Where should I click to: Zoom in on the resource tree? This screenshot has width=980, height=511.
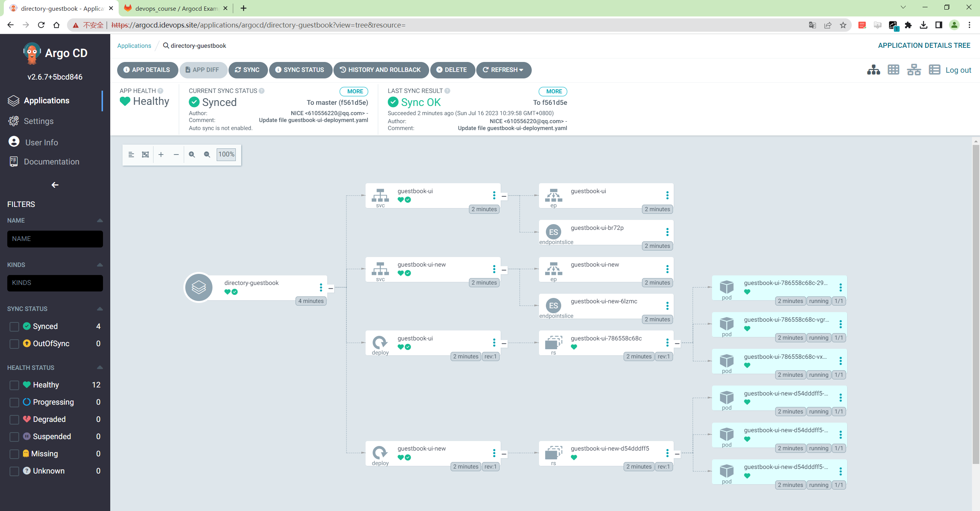point(192,155)
